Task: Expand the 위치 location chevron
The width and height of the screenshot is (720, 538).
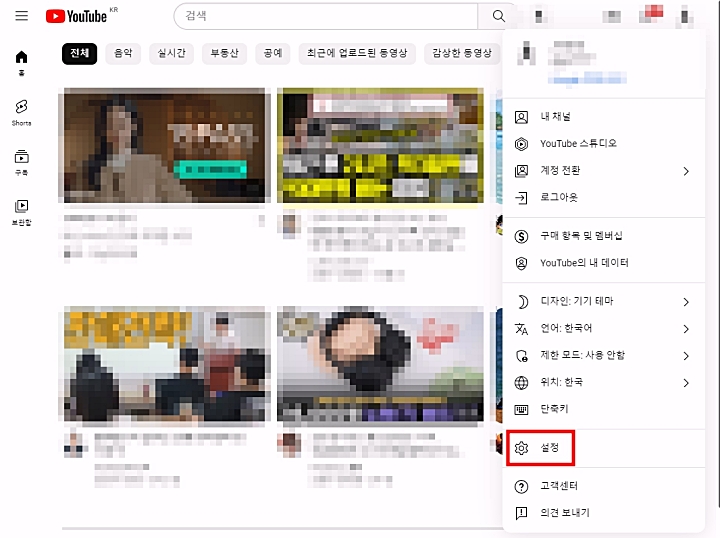Action: (686, 383)
